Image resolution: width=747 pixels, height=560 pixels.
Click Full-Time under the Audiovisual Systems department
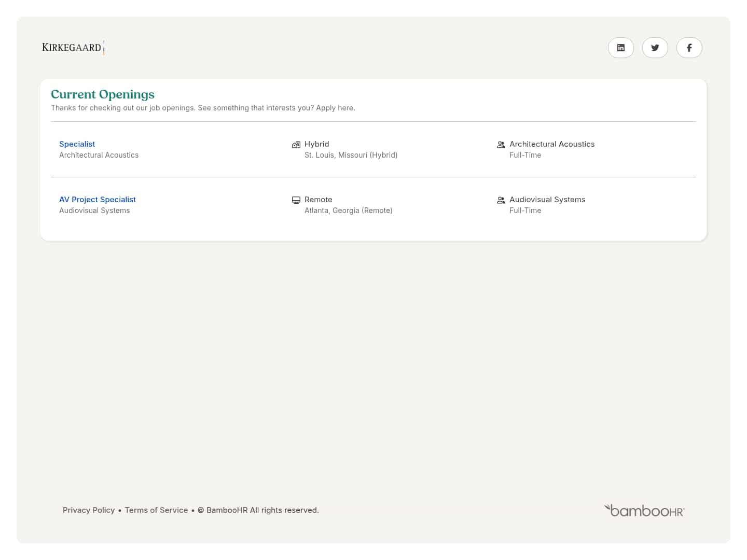[525, 211]
